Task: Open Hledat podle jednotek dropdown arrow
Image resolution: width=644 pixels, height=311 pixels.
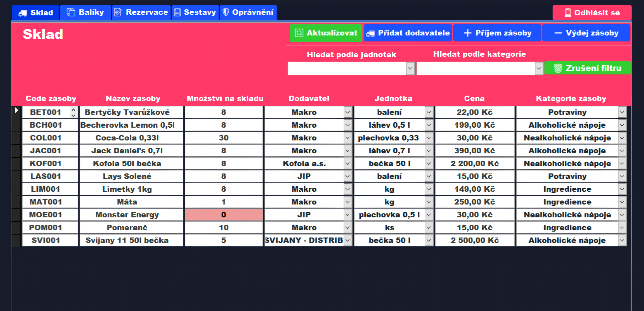Action: (410, 68)
